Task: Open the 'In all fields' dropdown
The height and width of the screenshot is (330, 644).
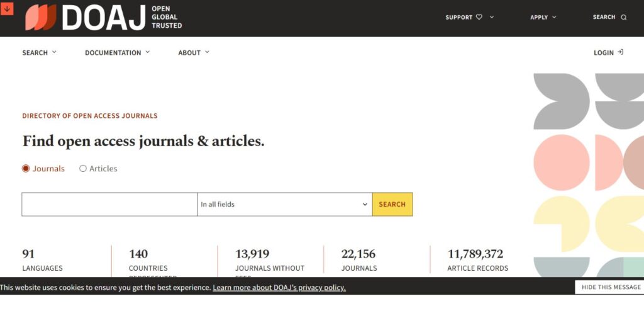Action: coord(284,204)
